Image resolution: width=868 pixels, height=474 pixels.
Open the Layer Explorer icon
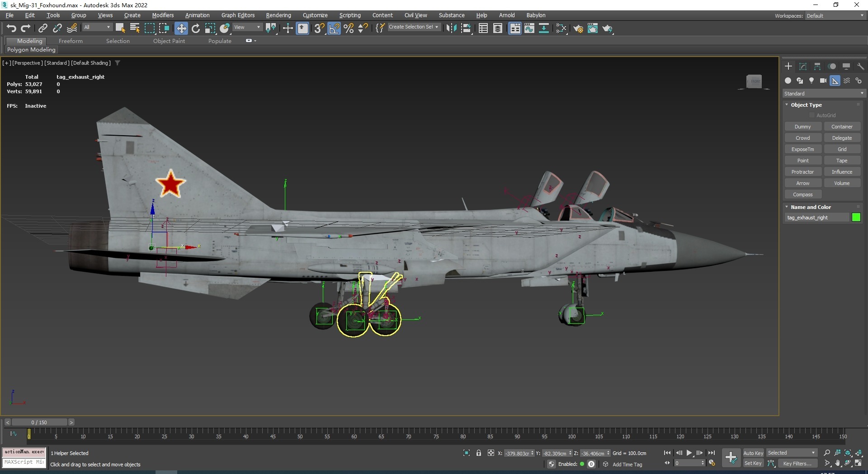click(498, 28)
